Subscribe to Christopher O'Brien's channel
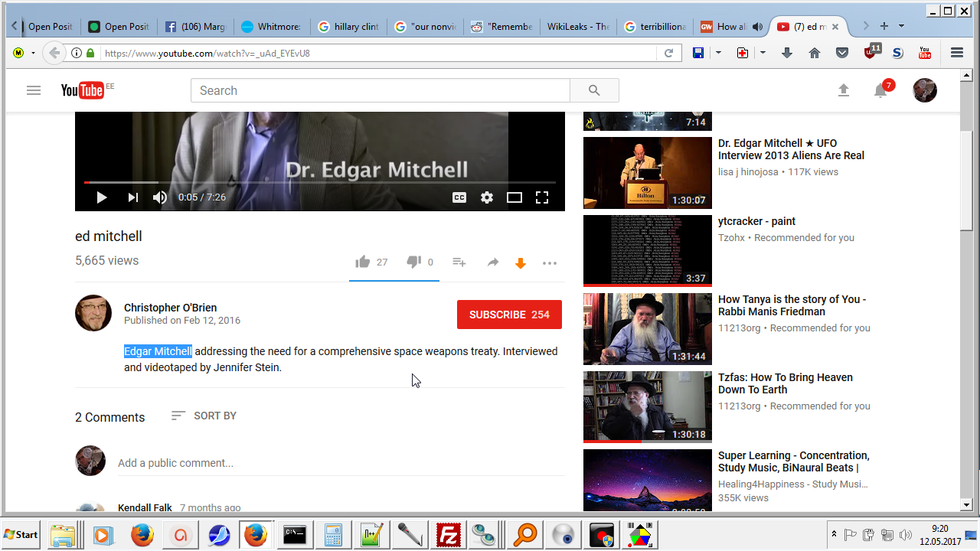Screen dimensions: 980x551 (x=509, y=315)
